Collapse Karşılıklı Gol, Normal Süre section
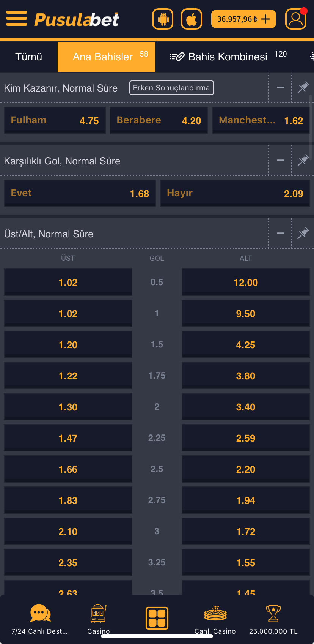 click(x=281, y=161)
